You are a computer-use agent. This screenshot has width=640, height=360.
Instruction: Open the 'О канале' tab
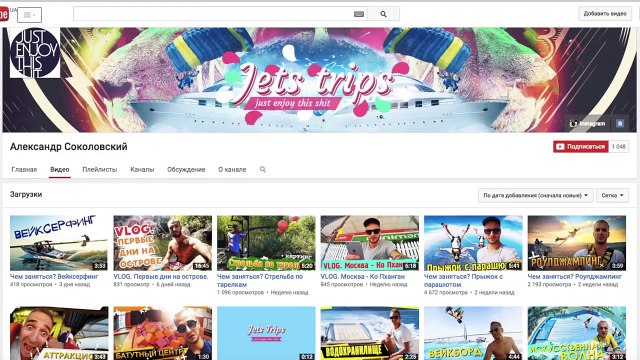coord(232,169)
